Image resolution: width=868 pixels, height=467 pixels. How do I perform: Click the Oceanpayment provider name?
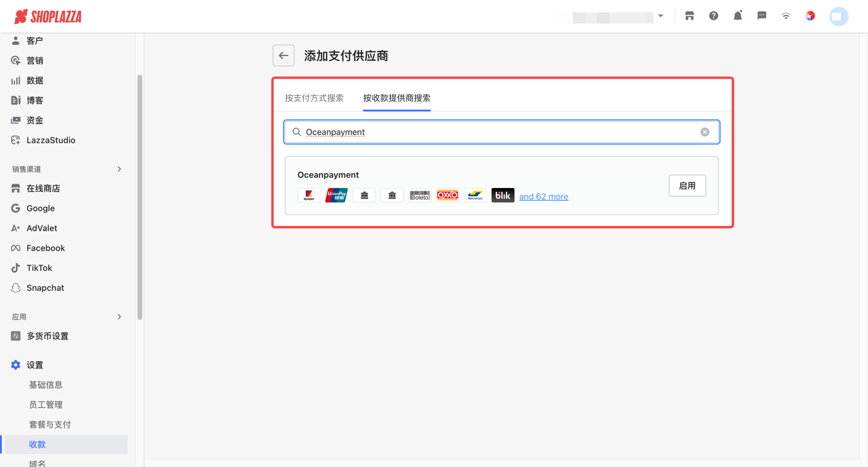(x=328, y=175)
